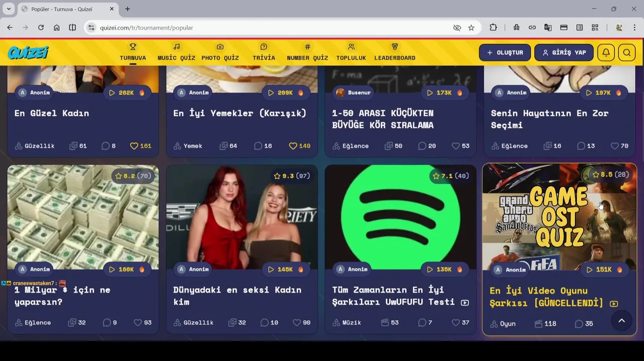Screen dimensions: 644x361
Task: Click the 7.1 star rating badge
Action: point(450,176)
